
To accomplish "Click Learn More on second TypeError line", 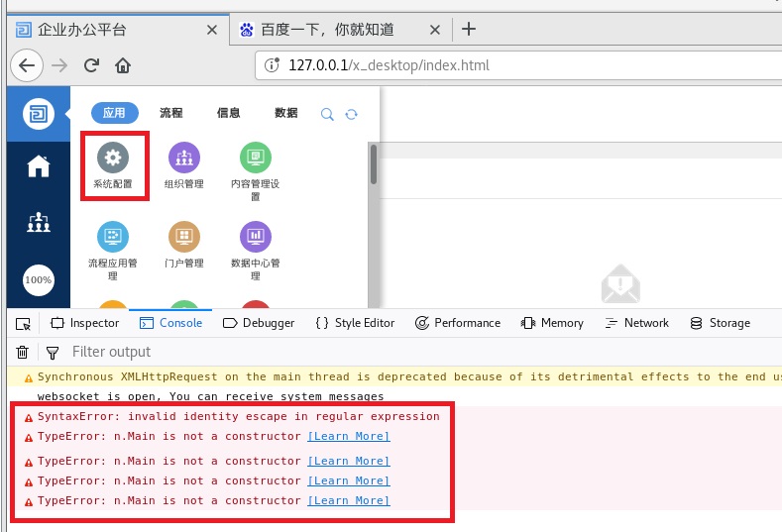I will pos(349,462).
